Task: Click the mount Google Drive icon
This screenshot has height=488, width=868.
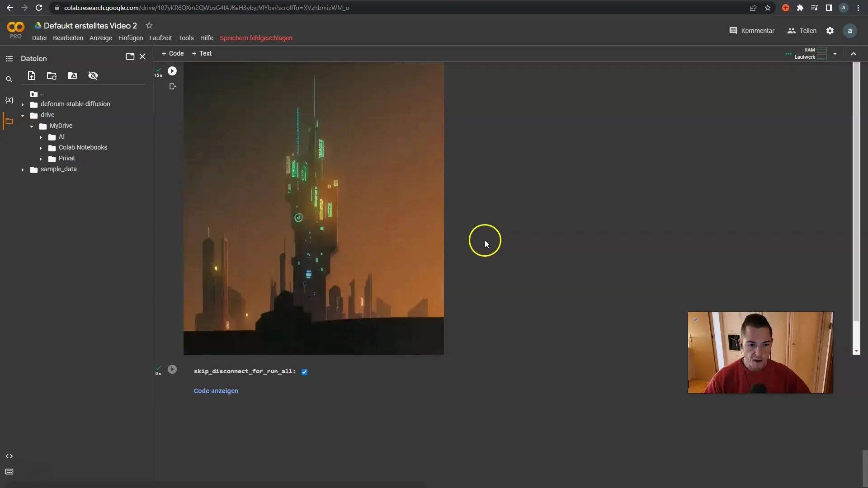Action: (72, 75)
